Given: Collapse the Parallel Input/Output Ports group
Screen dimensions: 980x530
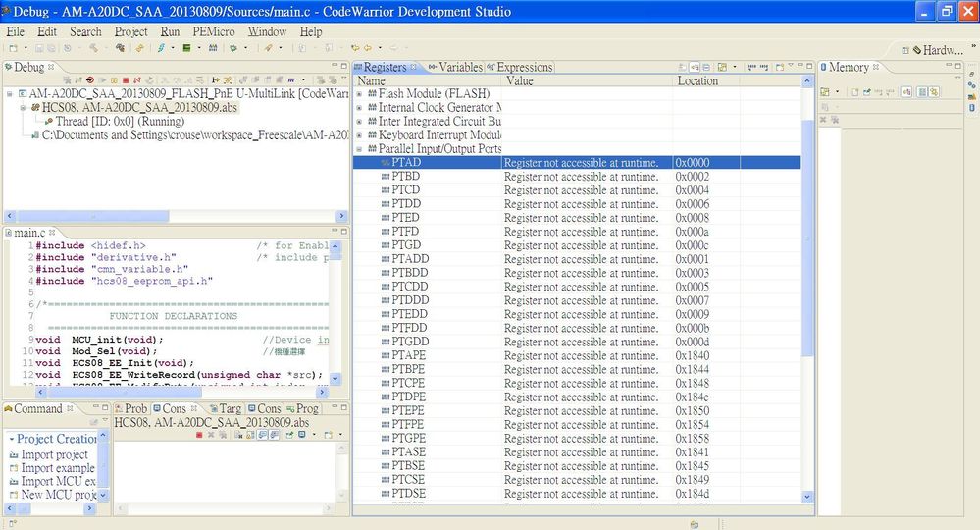Looking at the screenshot, I should [359, 149].
